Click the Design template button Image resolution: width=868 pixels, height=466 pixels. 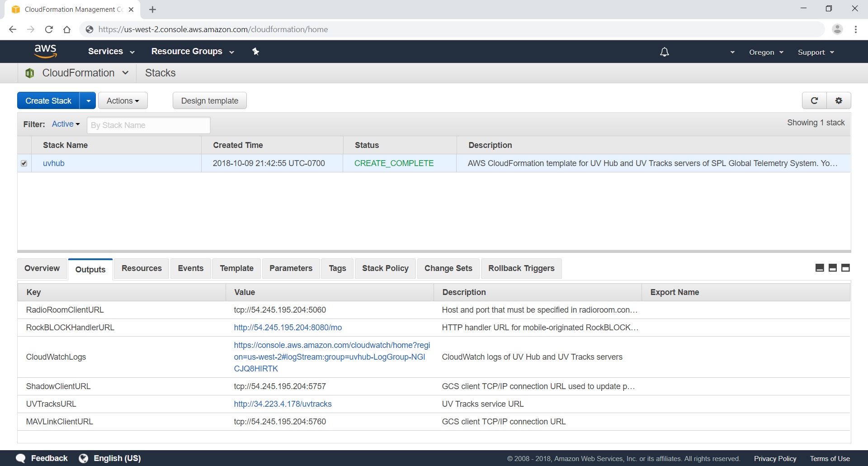(210, 100)
